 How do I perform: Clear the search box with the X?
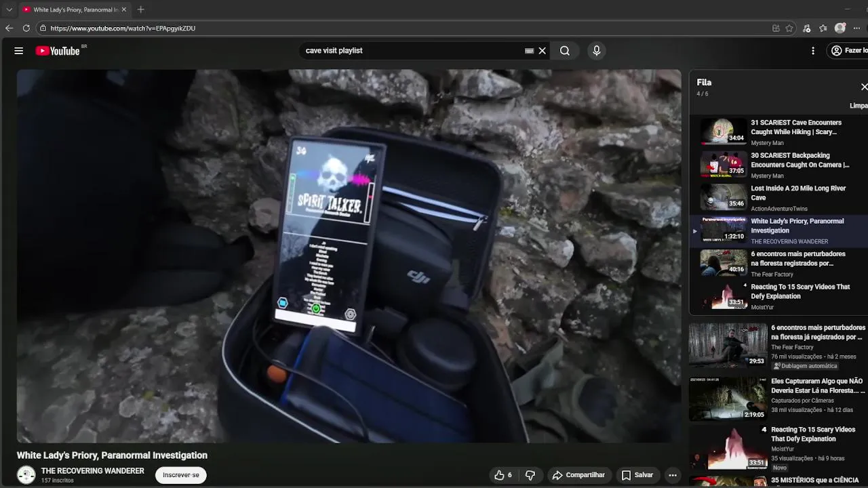pyautogui.click(x=542, y=51)
